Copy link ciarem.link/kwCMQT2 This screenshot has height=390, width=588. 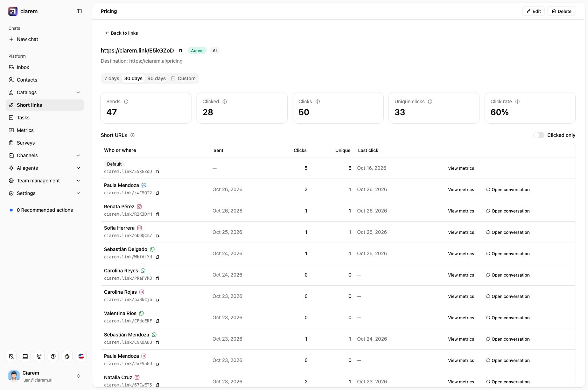(x=157, y=193)
